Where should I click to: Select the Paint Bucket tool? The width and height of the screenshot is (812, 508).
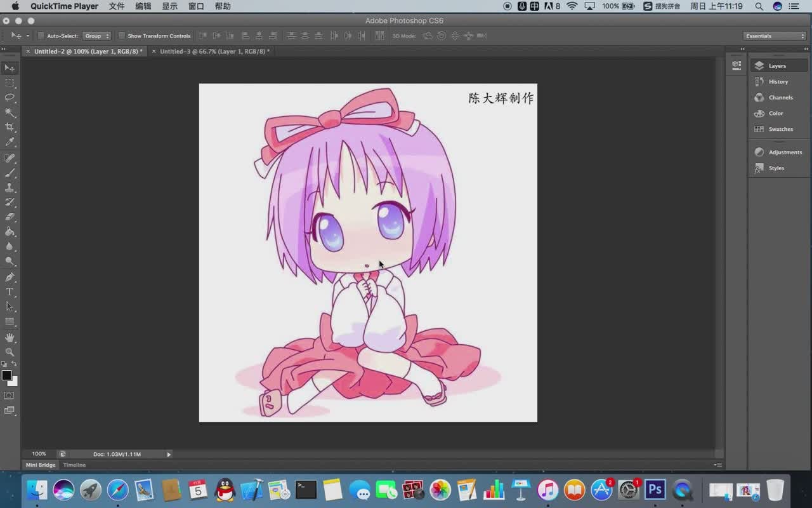[10, 232]
